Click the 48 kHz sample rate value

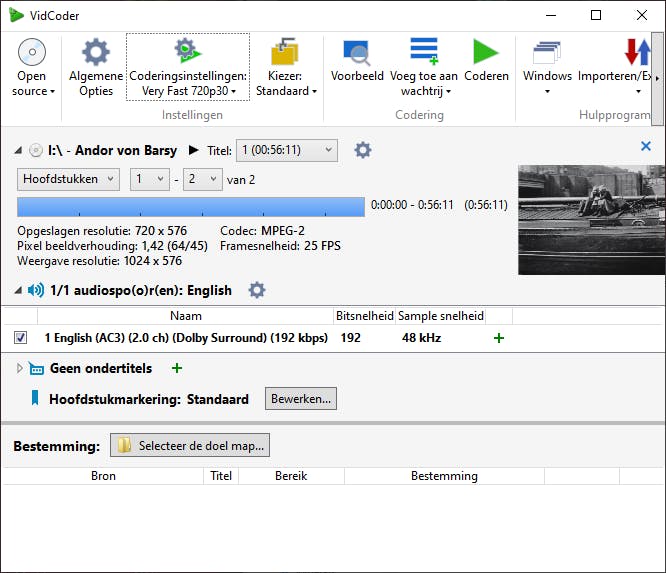pyautogui.click(x=421, y=338)
